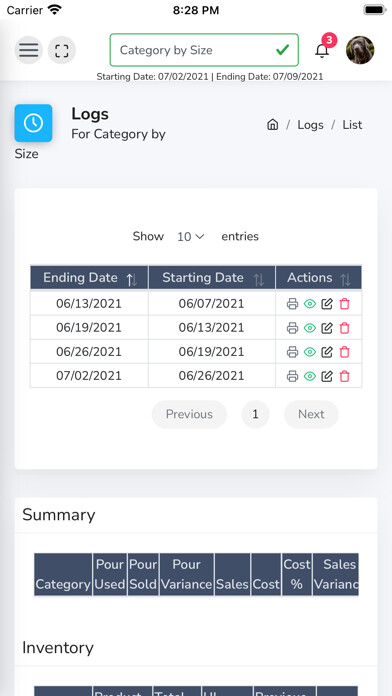This screenshot has height=696, width=392.
Task: Go to Next page
Action: pyautogui.click(x=311, y=414)
